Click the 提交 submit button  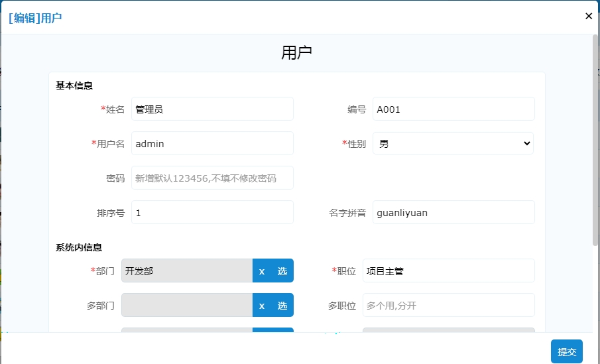(567, 351)
